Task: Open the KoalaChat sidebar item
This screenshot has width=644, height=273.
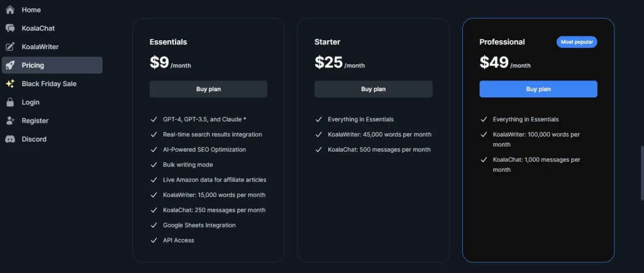Action: click(x=38, y=28)
